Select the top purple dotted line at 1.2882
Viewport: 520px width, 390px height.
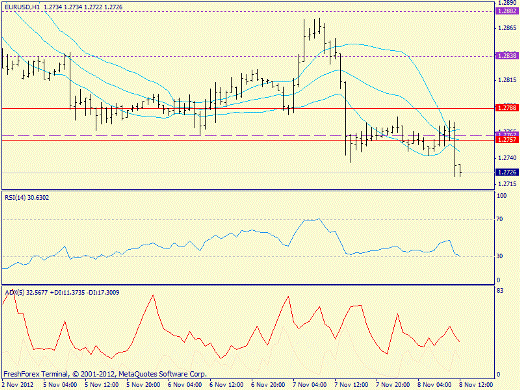[248, 11]
